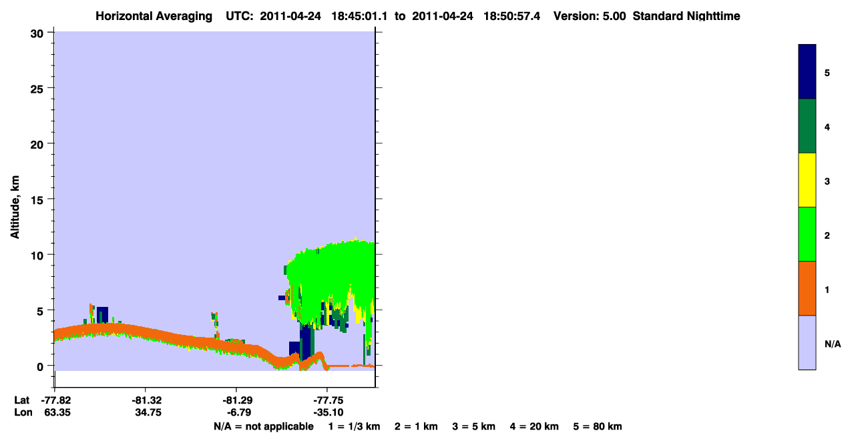
Task: Click the Lat axis row label
Action: coord(21,400)
